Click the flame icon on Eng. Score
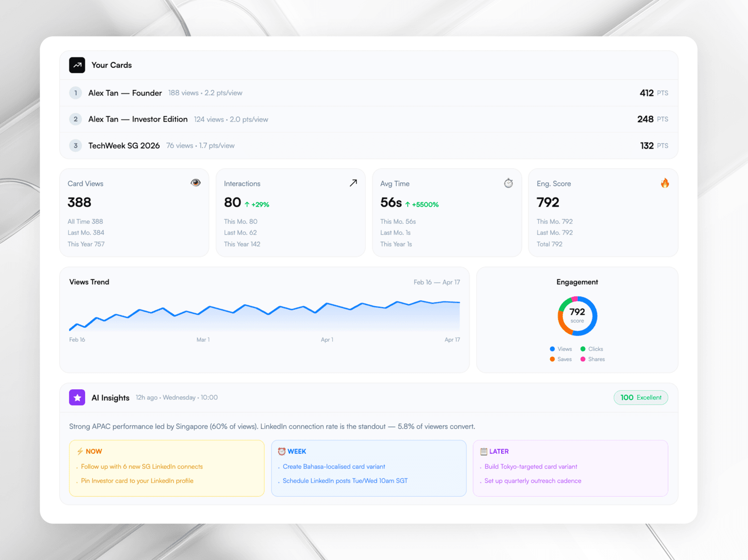The image size is (748, 560). pos(665,183)
